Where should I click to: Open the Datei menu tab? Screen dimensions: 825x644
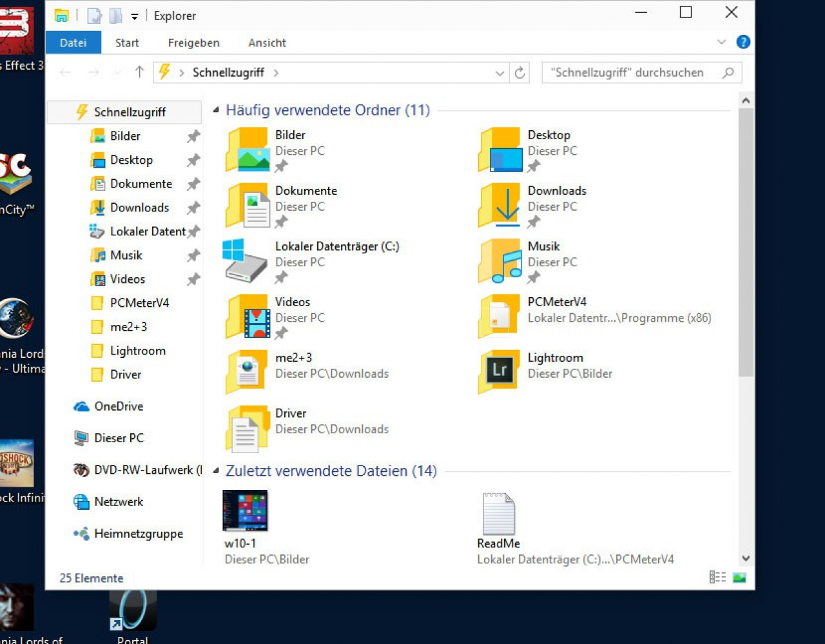click(73, 43)
